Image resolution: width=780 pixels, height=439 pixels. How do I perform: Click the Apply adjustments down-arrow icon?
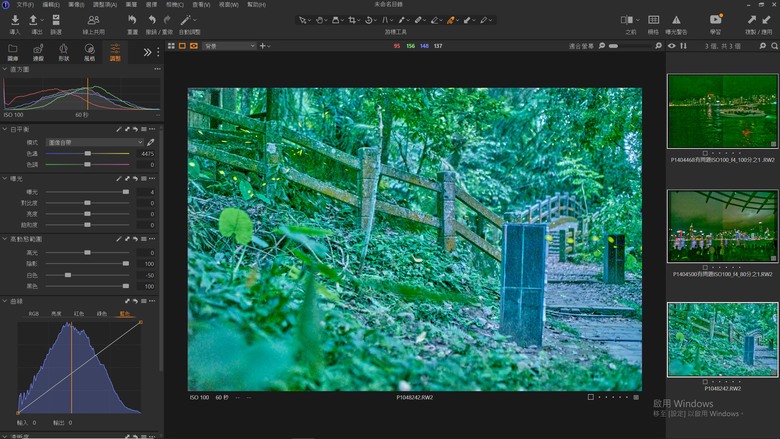(766, 20)
